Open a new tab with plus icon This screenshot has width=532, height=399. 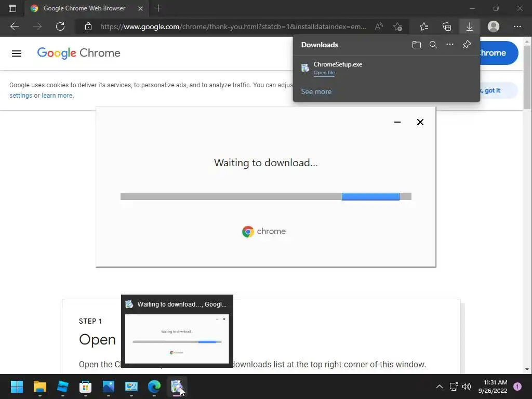(x=158, y=8)
